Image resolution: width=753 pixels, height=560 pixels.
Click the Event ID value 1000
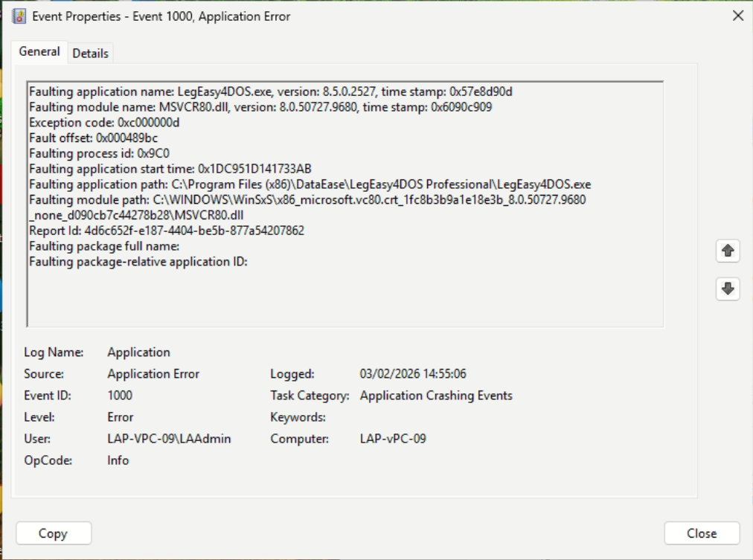121,396
